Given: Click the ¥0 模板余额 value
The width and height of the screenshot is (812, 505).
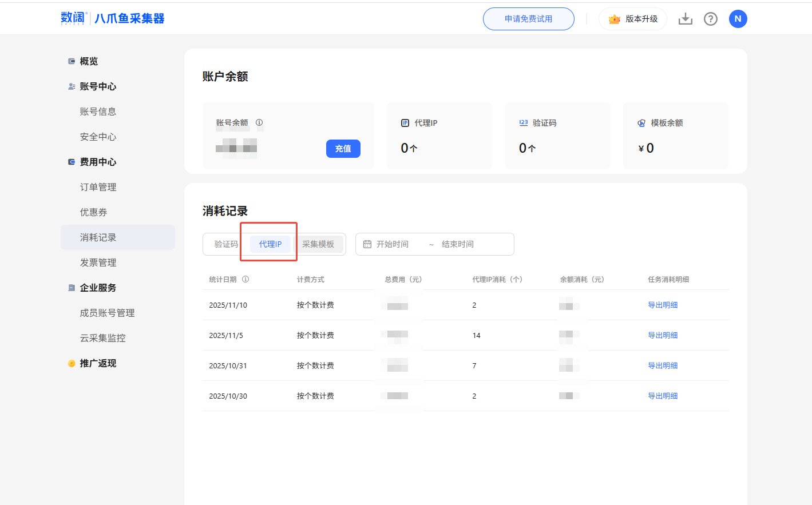Looking at the screenshot, I should (x=646, y=148).
